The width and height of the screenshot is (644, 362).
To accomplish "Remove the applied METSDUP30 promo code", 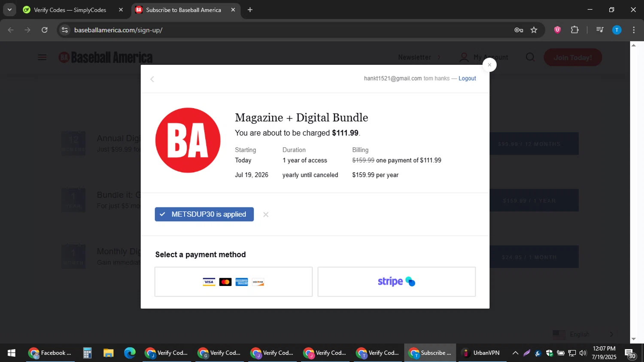I will [266, 215].
